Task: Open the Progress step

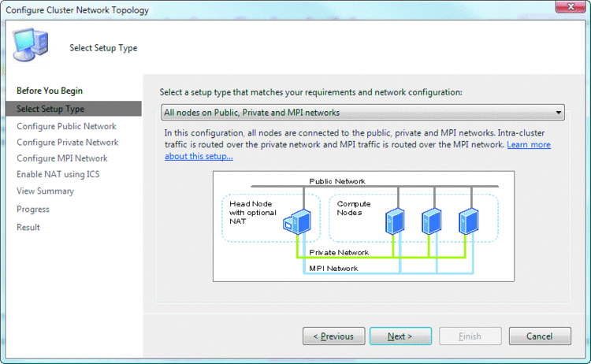Action: click(33, 209)
